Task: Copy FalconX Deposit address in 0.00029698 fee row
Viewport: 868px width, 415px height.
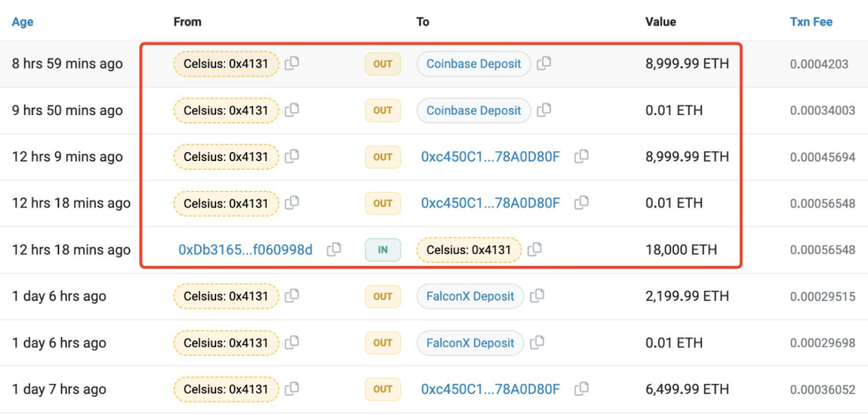Action: [x=537, y=342]
